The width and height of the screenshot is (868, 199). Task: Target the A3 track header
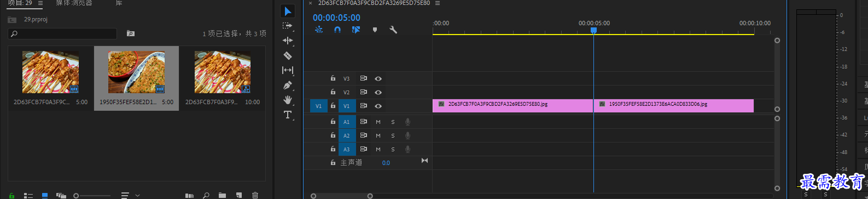point(346,149)
